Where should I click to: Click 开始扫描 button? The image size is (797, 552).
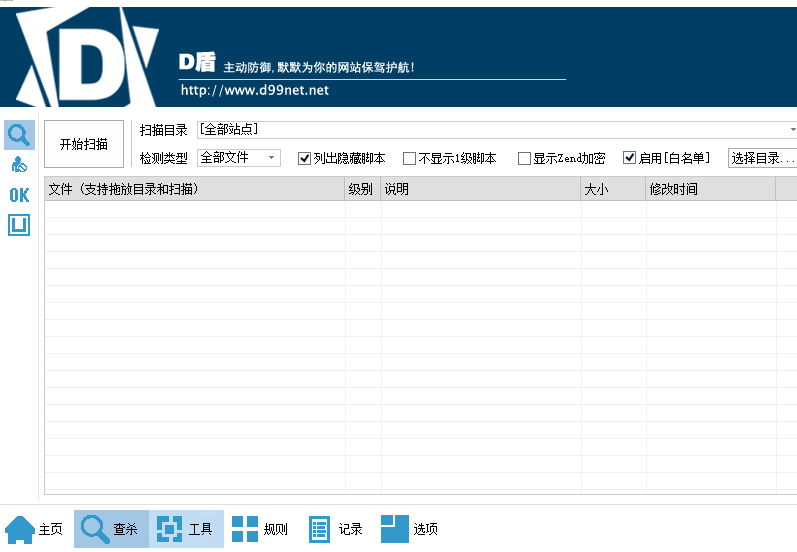[x=84, y=144]
